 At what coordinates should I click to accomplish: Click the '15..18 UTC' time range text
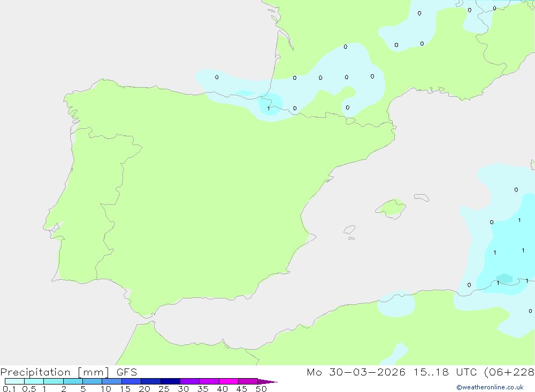pos(445,372)
